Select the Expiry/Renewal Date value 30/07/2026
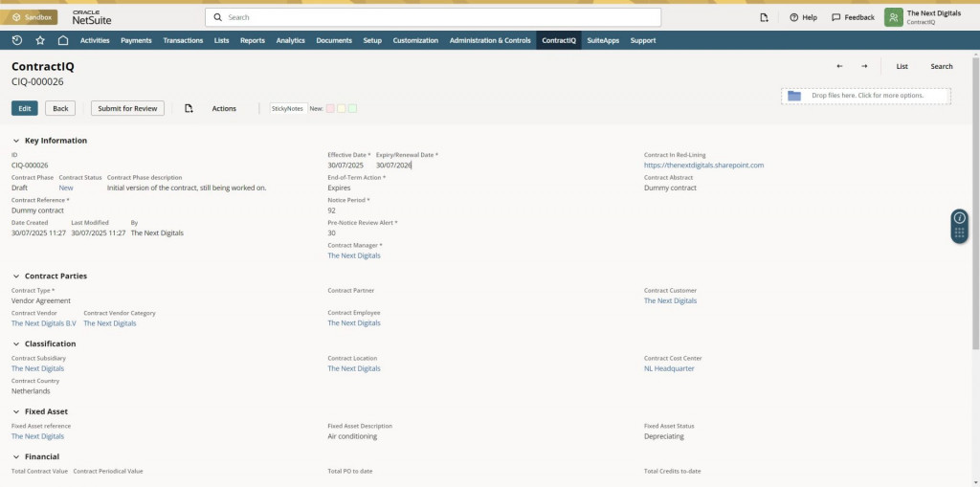Image resolution: width=980 pixels, height=487 pixels. click(x=393, y=166)
